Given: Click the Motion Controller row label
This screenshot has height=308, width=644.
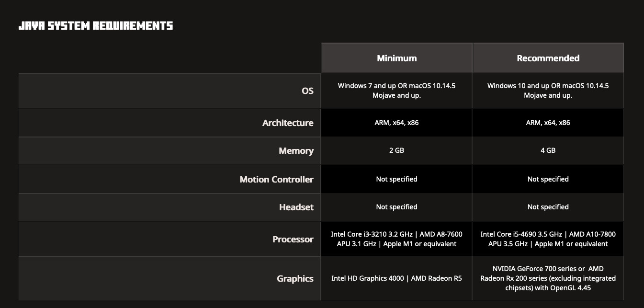Looking at the screenshot, I should click(276, 180).
